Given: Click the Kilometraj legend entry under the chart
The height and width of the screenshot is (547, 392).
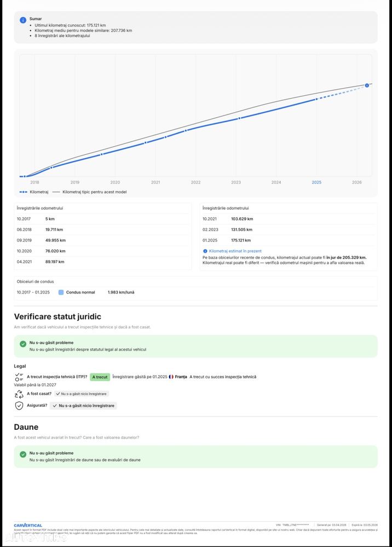Looking at the screenshot, I should (34, 192).
